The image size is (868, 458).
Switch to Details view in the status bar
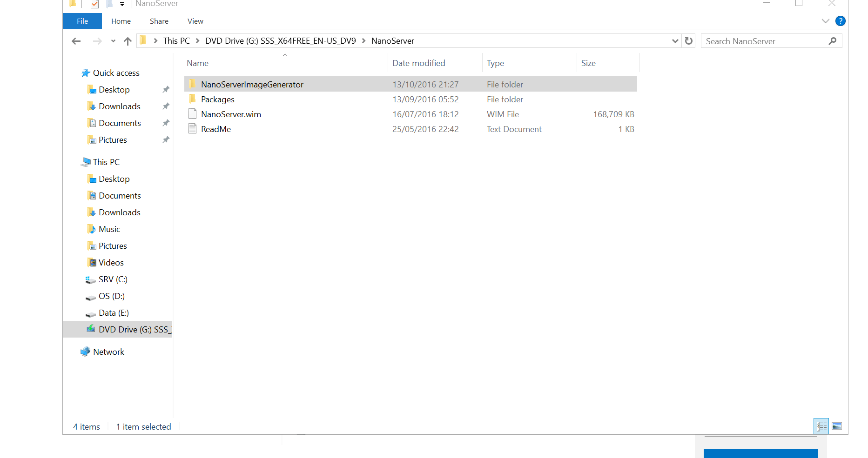pyautogui.click(x=821, y=425)
